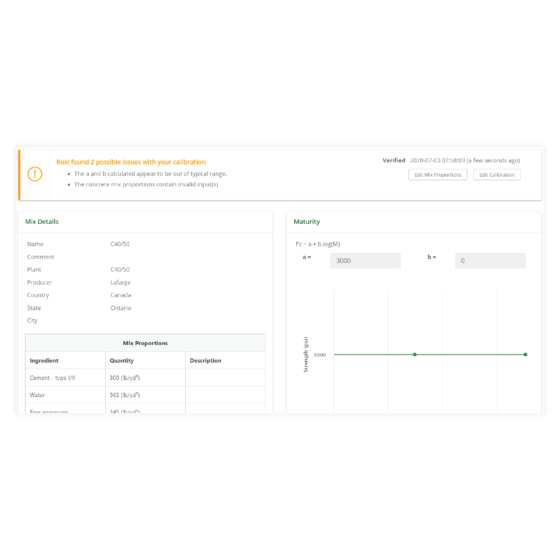This screenshot has width=560, height=560.
Task: Click the Description column header
Action: (x=205, y=361)
